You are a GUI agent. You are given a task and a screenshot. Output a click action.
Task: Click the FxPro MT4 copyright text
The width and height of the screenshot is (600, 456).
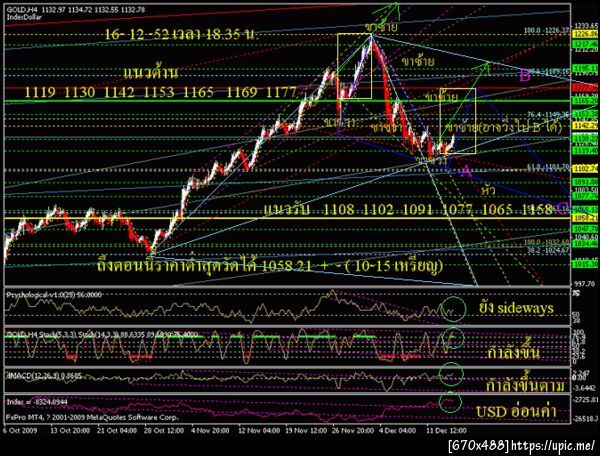92,417
